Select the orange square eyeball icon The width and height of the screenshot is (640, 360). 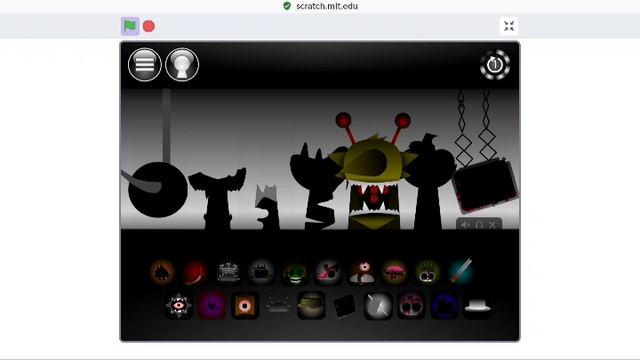click(x=244, y=305)
